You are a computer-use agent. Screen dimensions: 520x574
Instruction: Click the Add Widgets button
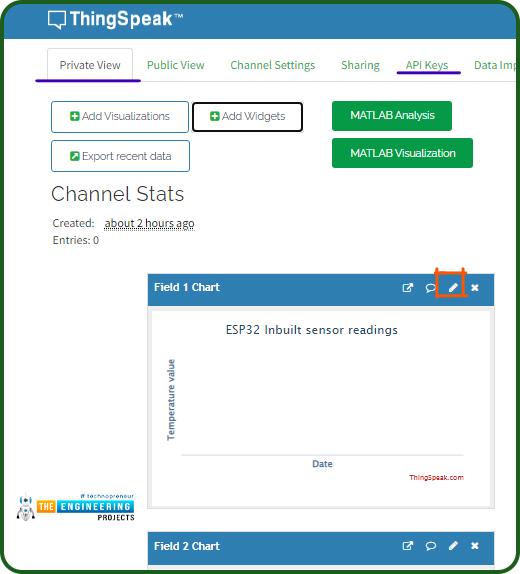click(x=248, y=117)
